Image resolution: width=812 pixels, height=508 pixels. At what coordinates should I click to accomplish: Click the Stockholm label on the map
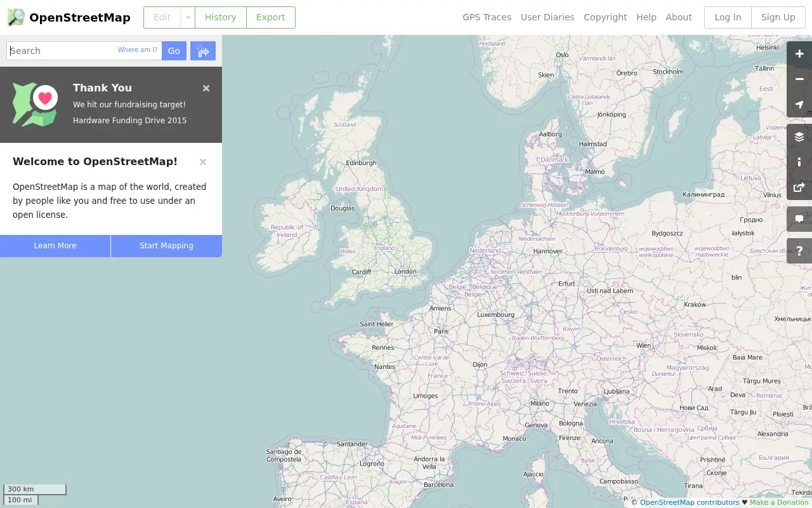668,72
